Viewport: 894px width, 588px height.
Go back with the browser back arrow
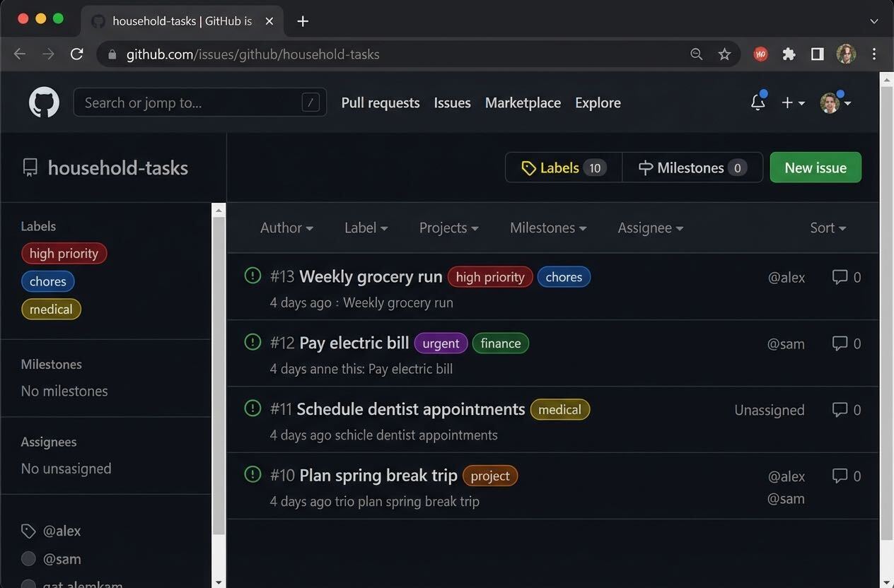[x=20, y=54]
